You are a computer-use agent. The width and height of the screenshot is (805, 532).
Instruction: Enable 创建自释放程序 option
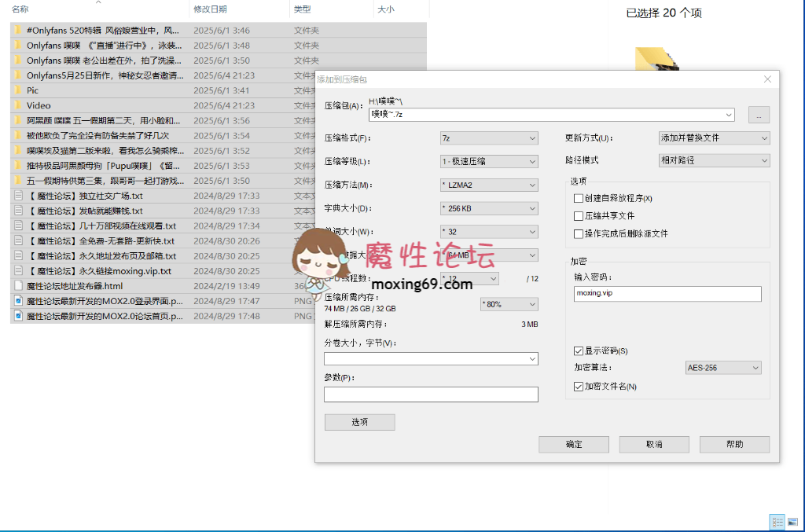click(x=579, y=198)
